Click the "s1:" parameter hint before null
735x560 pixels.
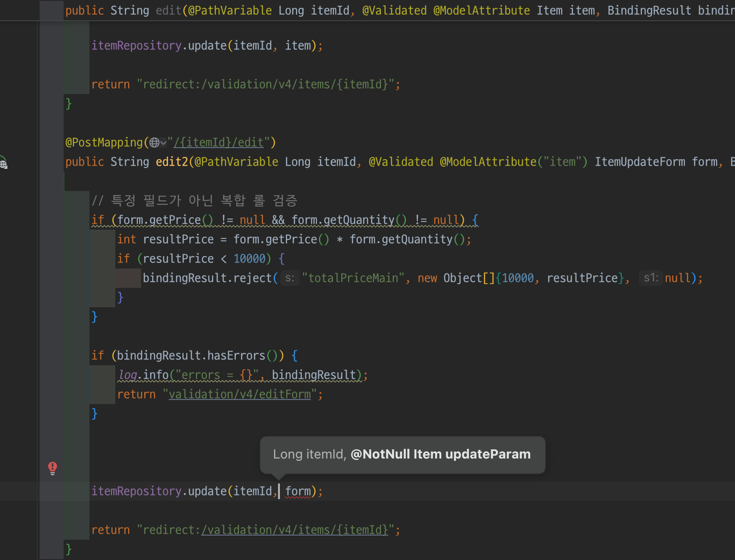[x=651, y=278]
